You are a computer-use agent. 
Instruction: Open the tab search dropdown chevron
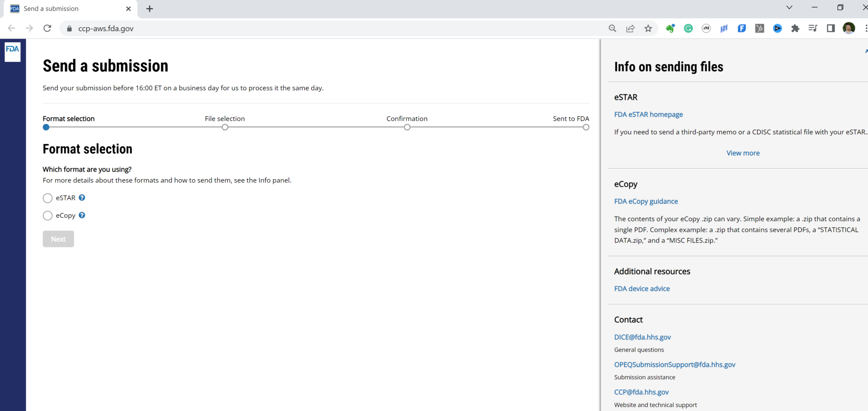pos(789,8)
